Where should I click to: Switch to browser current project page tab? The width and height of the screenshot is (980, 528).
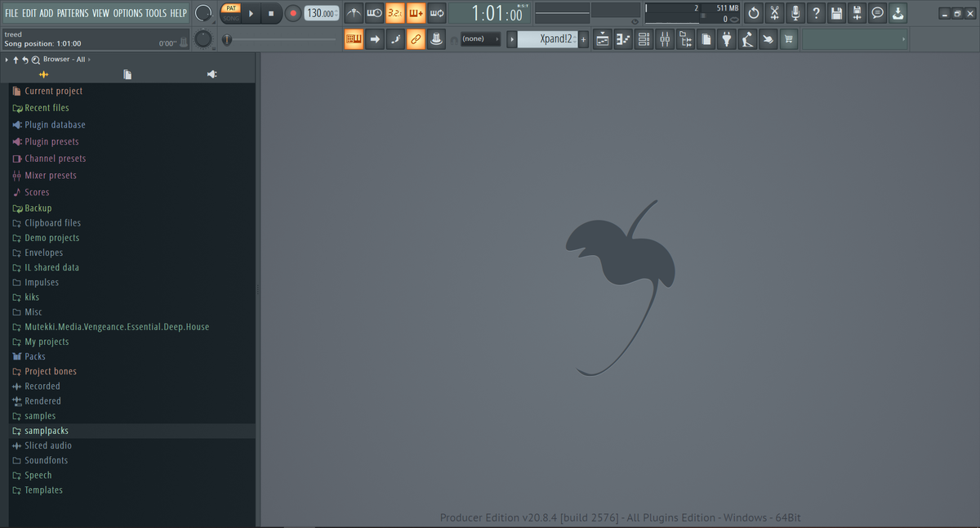127,74
